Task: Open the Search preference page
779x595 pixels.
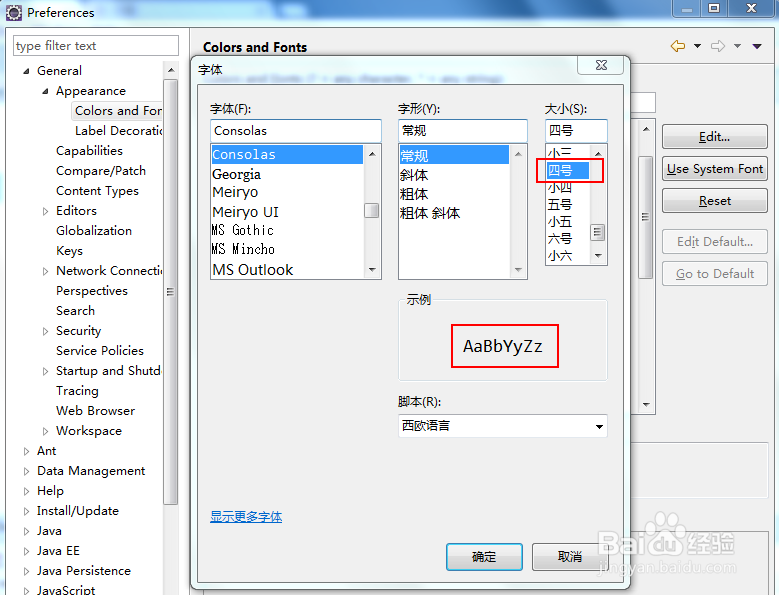Action: (76, 311)
